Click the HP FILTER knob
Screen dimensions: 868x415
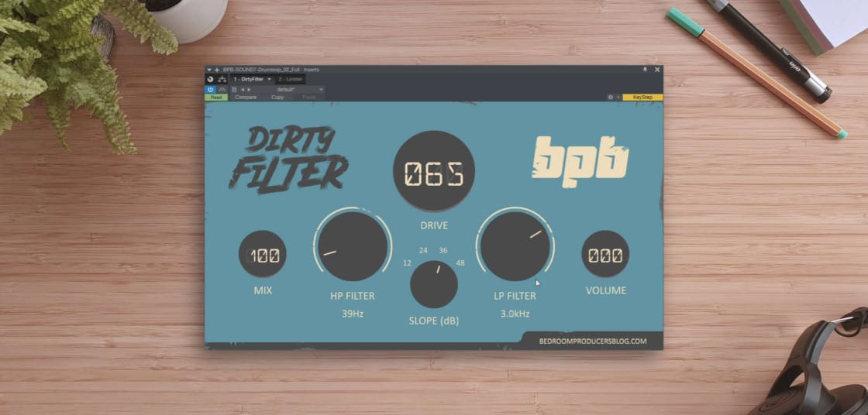[x=353, y=246]
